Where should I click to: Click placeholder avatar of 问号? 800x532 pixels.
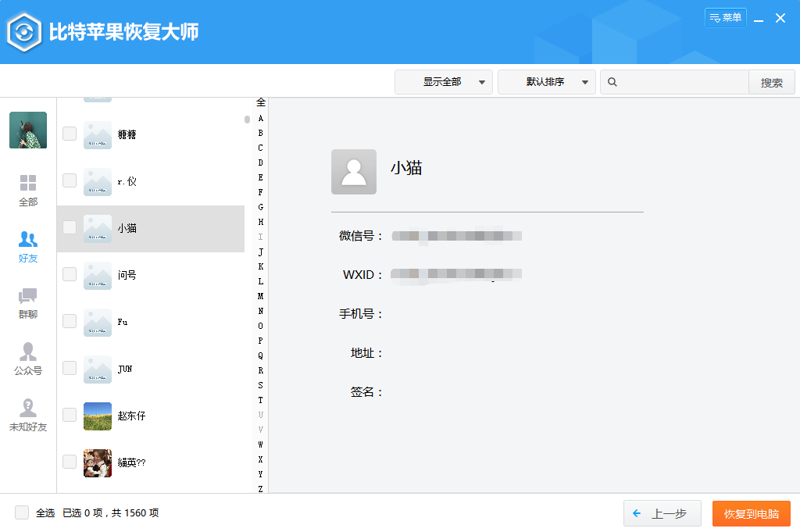(98, 276)
